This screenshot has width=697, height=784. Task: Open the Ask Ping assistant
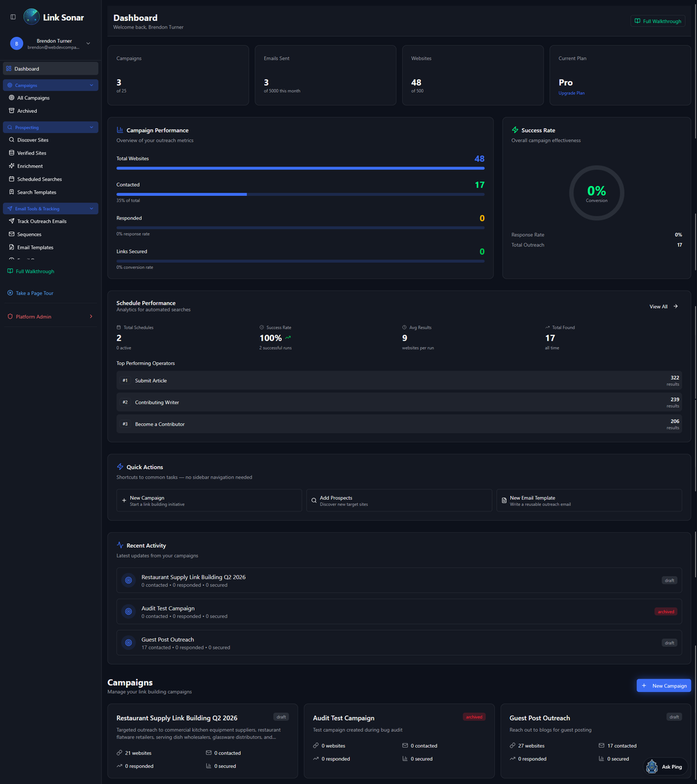coord(665,767)
